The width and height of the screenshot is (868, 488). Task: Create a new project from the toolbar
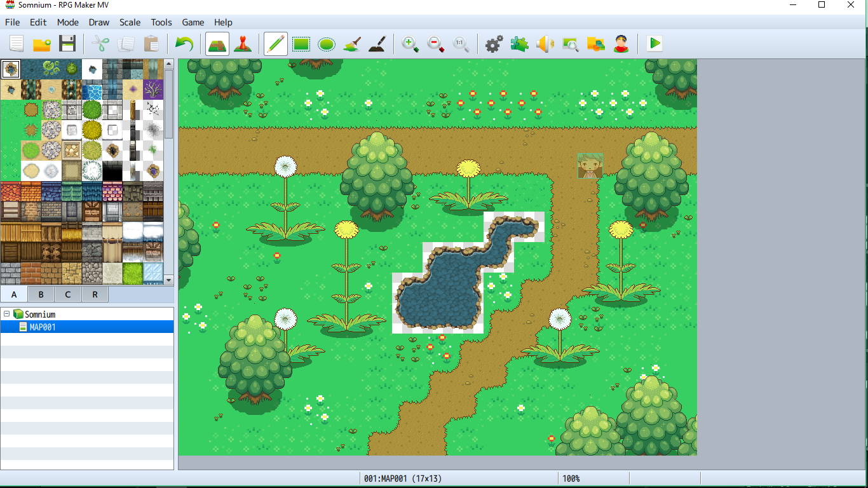(17, 44)
